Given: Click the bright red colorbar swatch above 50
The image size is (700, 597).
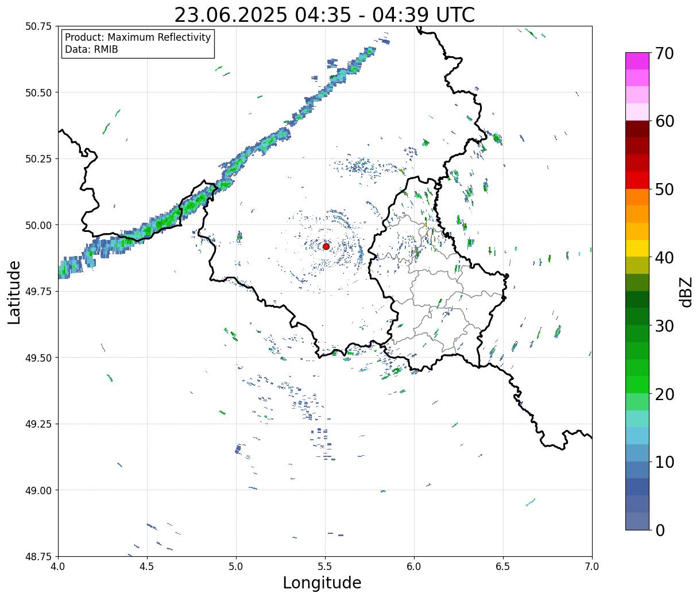Looking at the screenshot, I should [x=637, y=180].
